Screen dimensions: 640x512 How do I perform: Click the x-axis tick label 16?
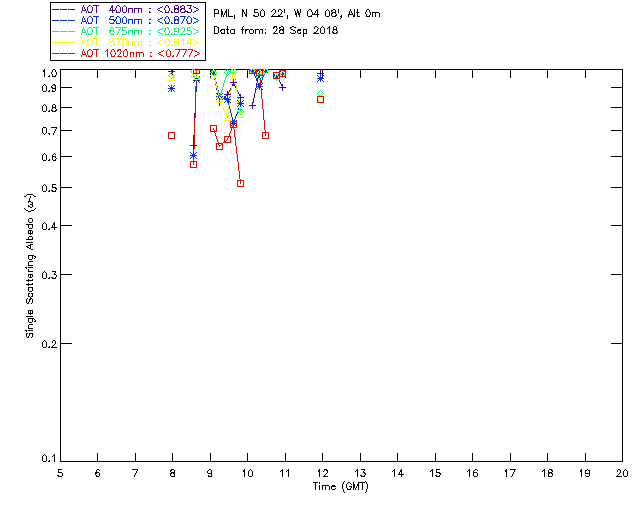472,473
